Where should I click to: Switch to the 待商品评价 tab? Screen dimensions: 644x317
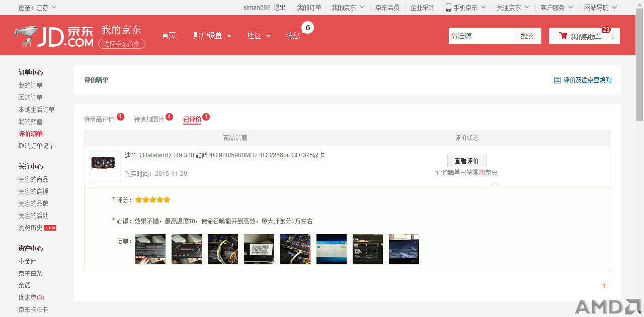coord(99,119)
